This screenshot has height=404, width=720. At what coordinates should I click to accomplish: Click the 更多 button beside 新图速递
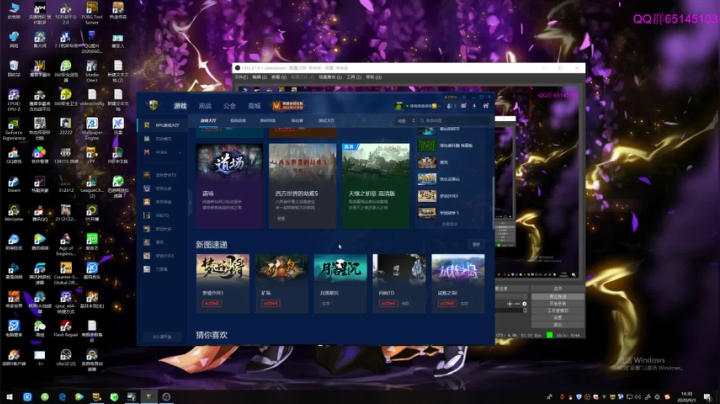coord(477,245)
